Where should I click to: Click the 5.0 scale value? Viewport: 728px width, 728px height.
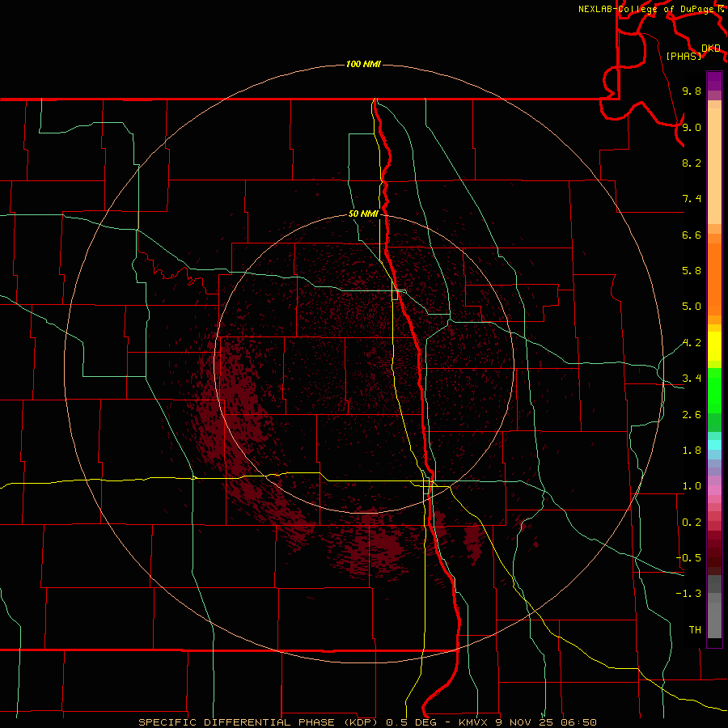(x=692, y=307)
